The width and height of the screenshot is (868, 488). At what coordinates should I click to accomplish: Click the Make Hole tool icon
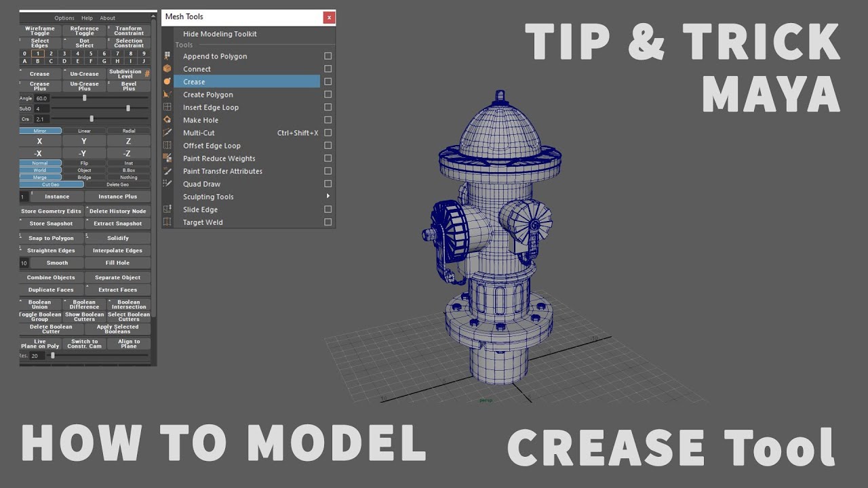[167, 120]
